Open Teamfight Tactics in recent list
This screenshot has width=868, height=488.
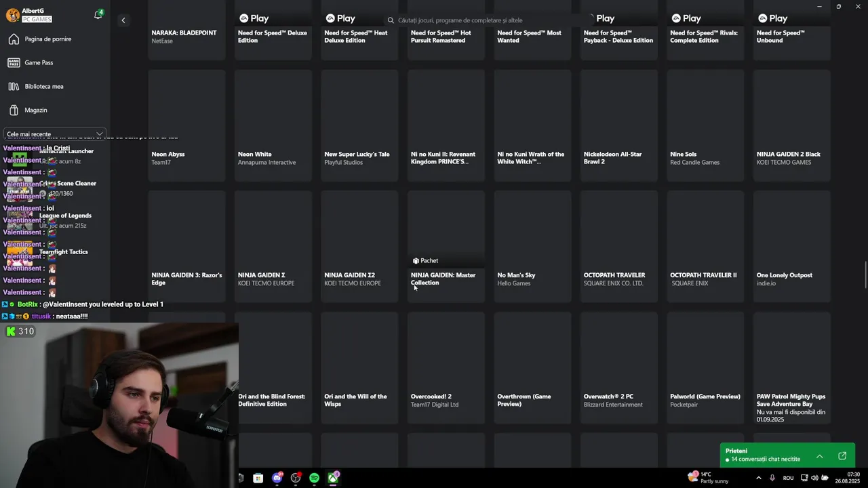pos(54,252)
